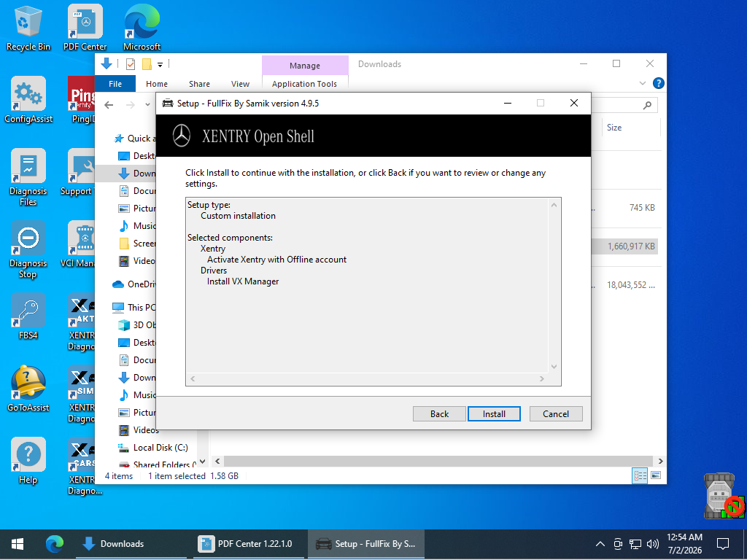Click the volume icon in system tray
Screen dimensions: 747x560
(x=653, y=544)
